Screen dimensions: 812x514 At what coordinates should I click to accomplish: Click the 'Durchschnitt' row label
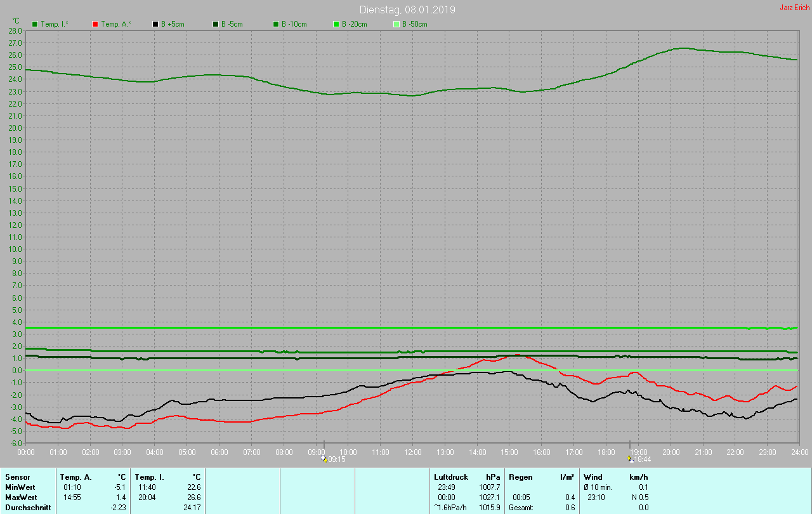(x=28, y=508)
